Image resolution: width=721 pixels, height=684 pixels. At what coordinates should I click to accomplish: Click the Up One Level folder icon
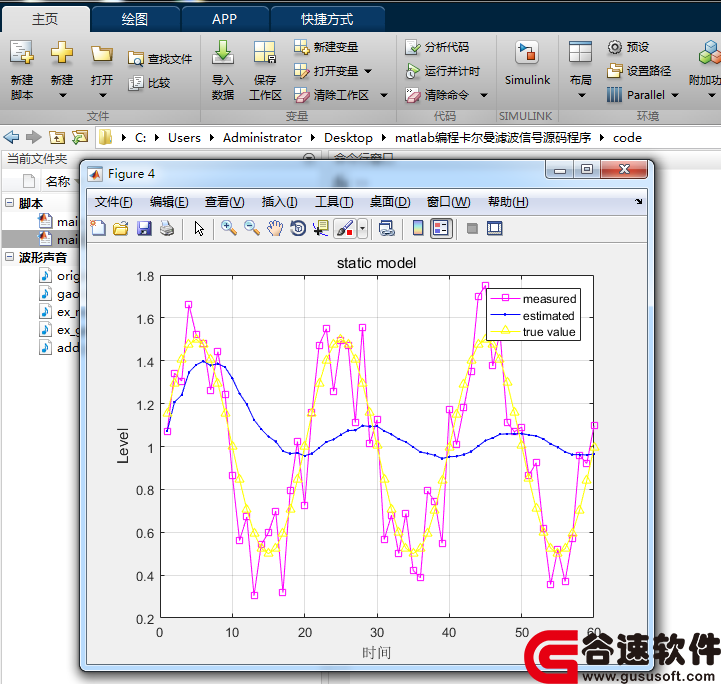tap(57, 137)
